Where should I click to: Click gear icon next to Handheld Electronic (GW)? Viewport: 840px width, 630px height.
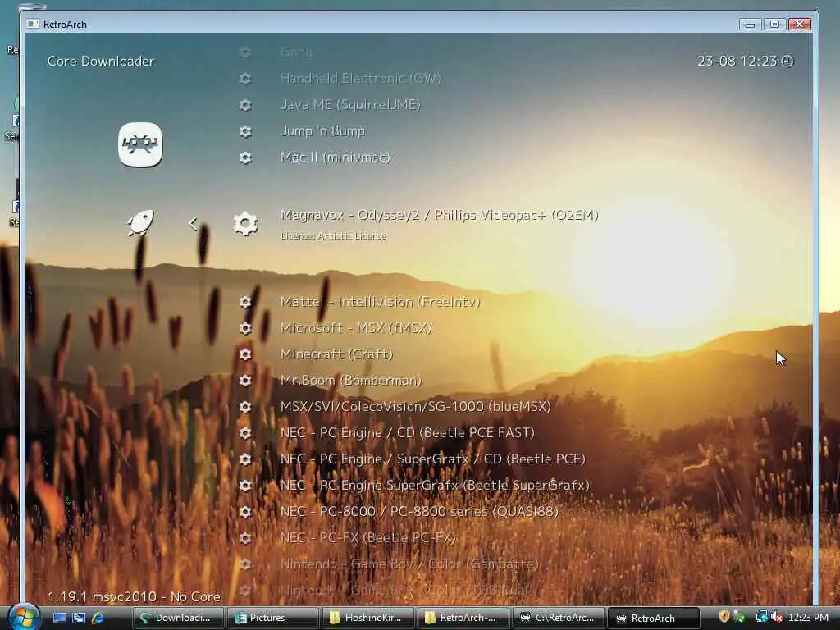click(245, 79)
